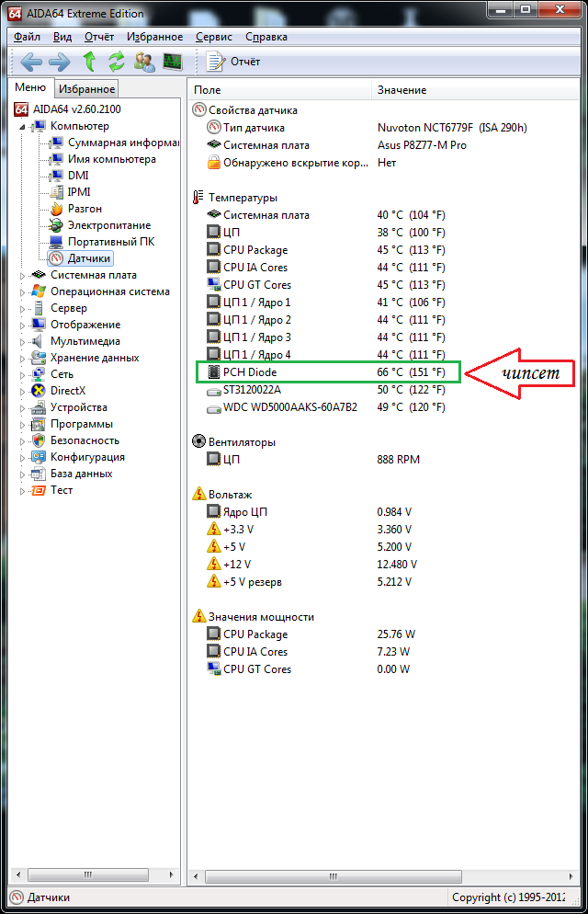This screenshot has width=588, height=914.
Task: Select the PCH Diode temperature row
Action: tap(249, 371)
